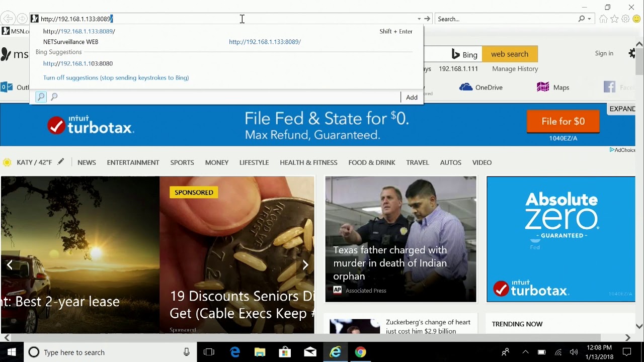This screenshot has width=644, height=362.
Task: Click the Bing logo
Action: [x=464, y=54]
